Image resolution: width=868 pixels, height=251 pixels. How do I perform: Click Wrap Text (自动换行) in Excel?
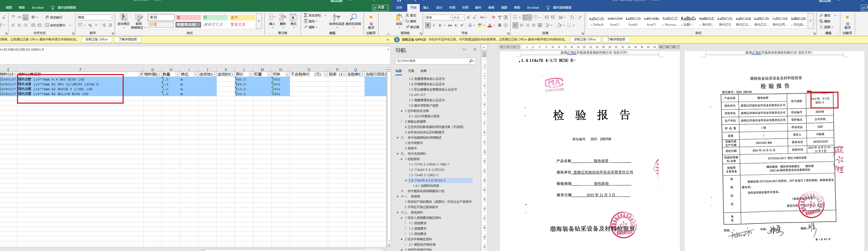[54, 17]
